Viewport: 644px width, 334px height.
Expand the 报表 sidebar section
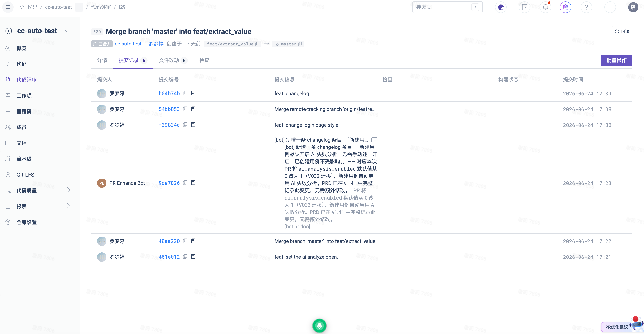pos(69,206)
